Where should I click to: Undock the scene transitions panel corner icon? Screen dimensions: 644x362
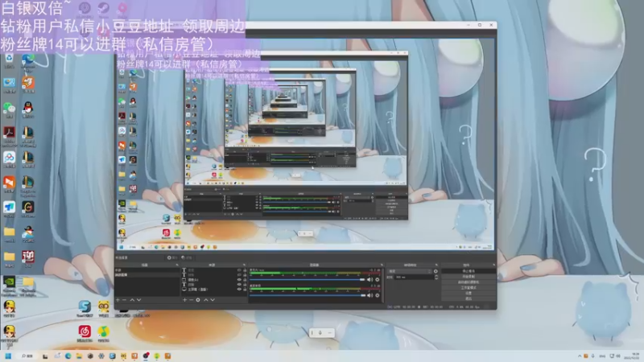[x=436, y=265]
